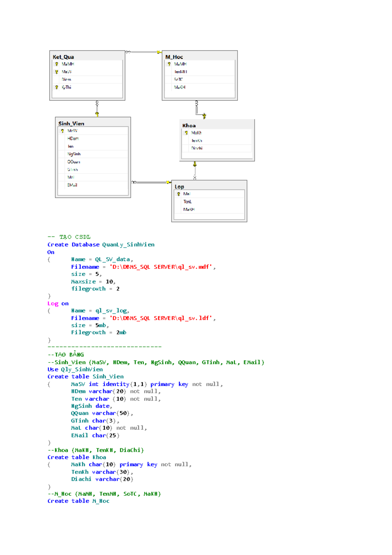Select the infinity endpoint directly above Lop table

tap(195, 177)
